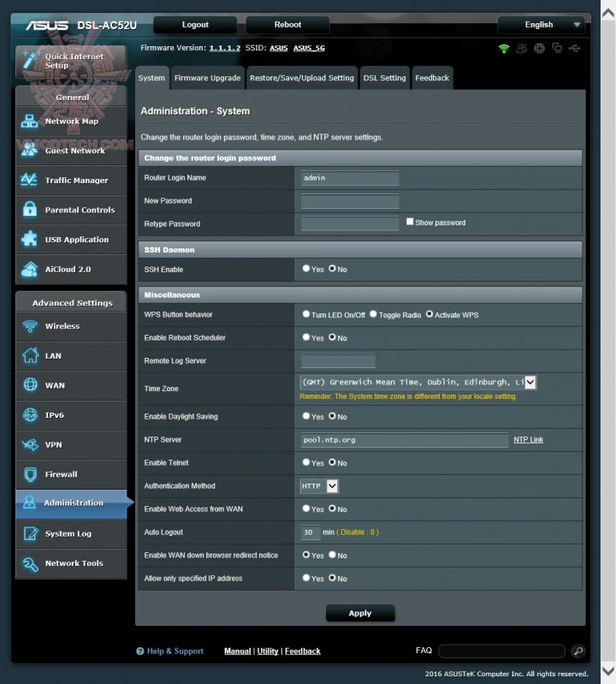Screen dimensions: 616x684
Task: Click the ASUS_5G SSID link
Action: (x=309, y=48)
